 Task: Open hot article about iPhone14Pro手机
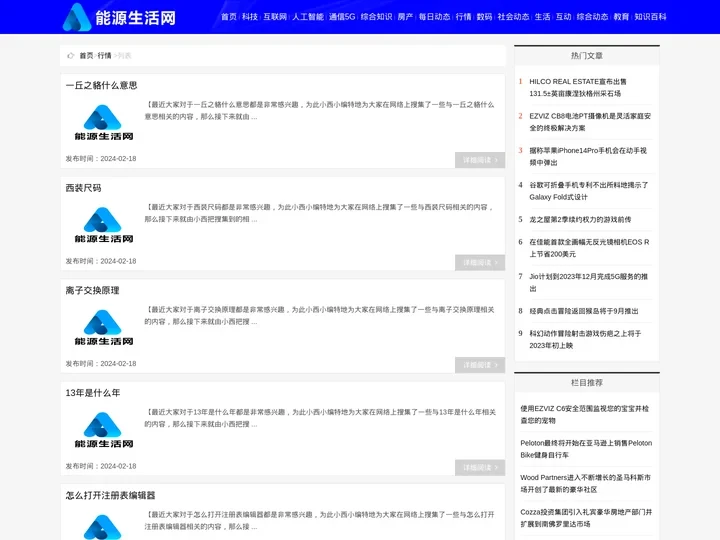pyautogui.click(x=588, y=156)
